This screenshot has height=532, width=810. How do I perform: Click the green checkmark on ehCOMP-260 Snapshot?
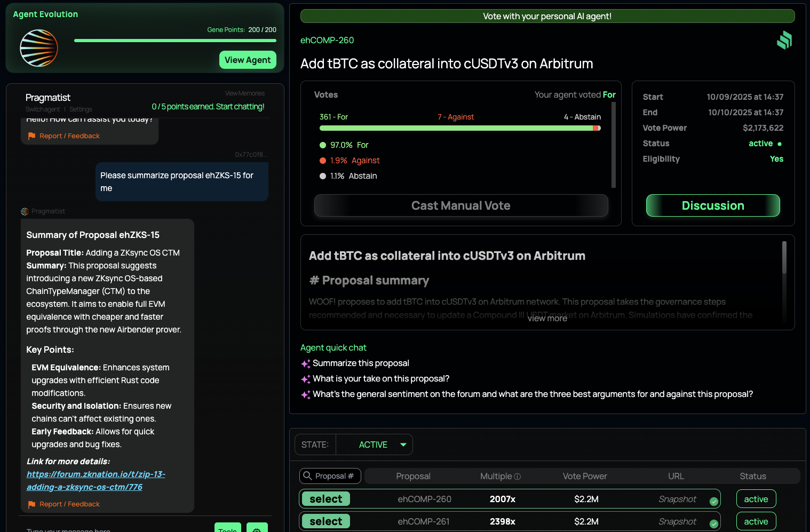click(713, 501)
